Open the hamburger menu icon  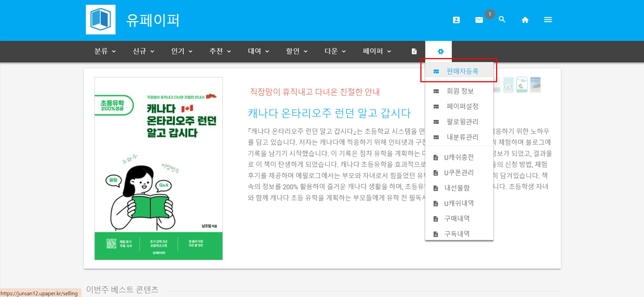(548, 19)
